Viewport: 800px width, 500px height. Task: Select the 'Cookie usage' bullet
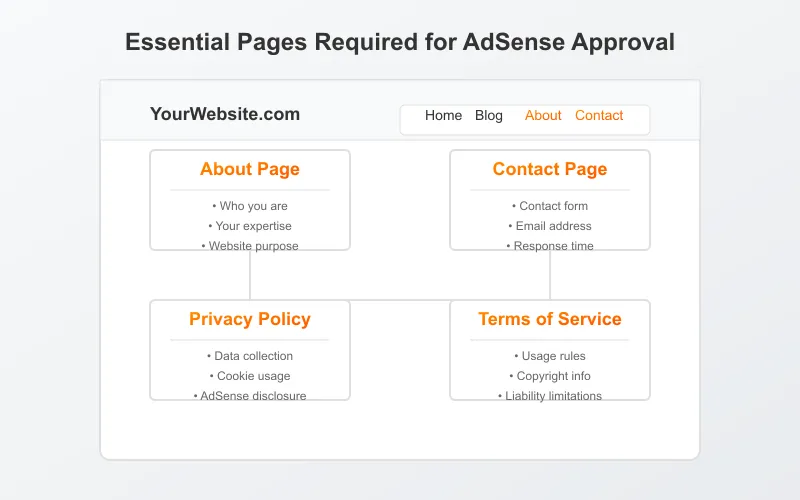(250, 376)
